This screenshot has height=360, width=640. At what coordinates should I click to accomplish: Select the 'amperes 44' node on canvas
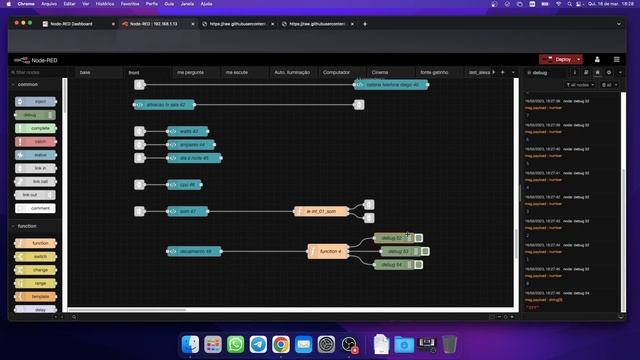[191, 144]
